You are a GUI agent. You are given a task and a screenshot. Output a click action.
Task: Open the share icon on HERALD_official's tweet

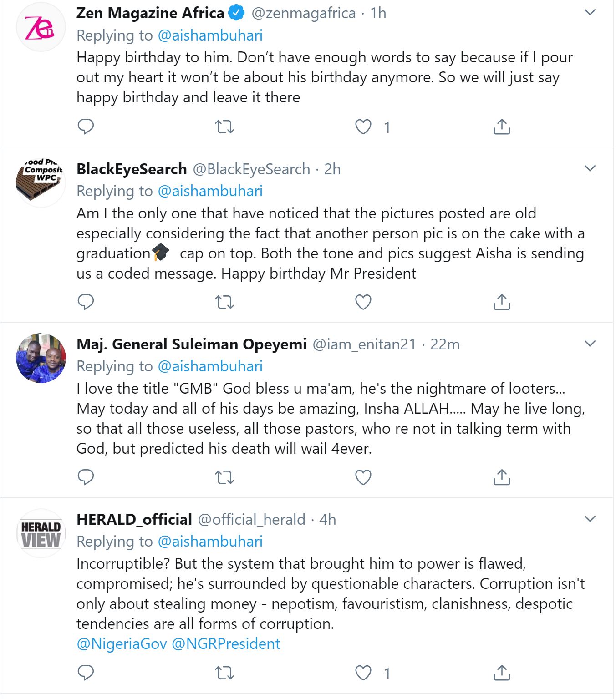pos(502,672)
